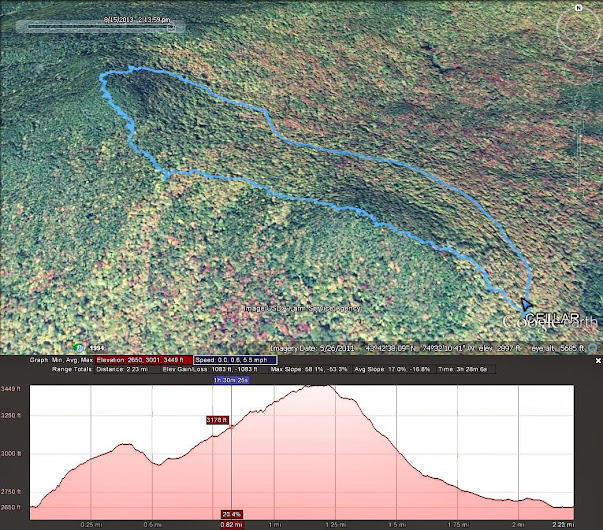Click the Avg Slope value
This screenshot has height=530, width=603.
pos(392,369)
